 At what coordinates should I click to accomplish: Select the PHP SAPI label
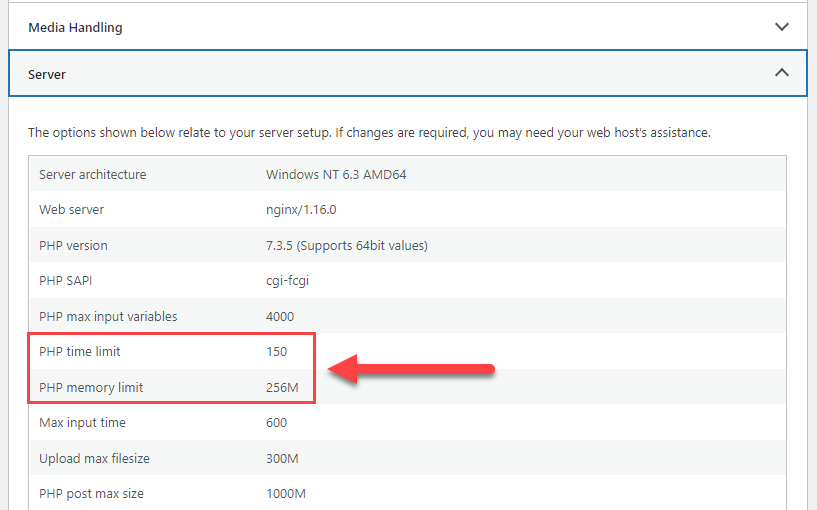click(66, 281)
